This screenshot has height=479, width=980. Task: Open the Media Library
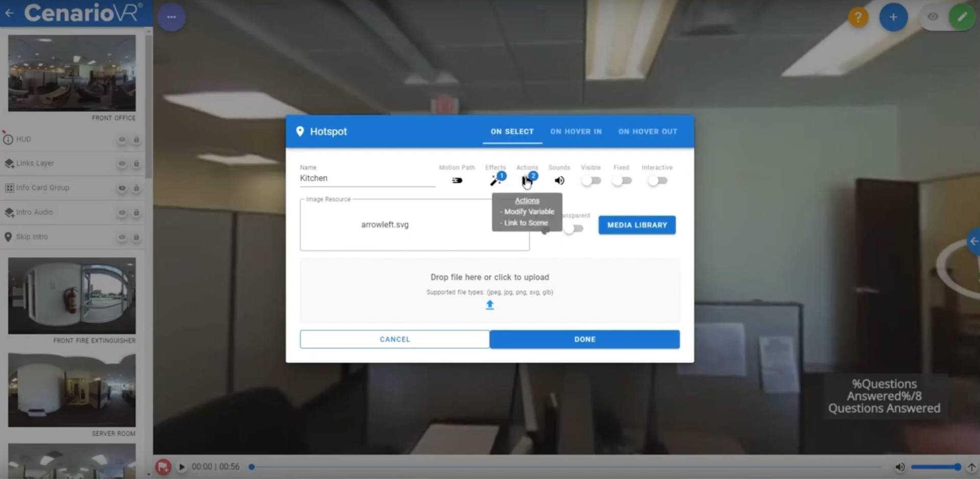tap(636, 225)
